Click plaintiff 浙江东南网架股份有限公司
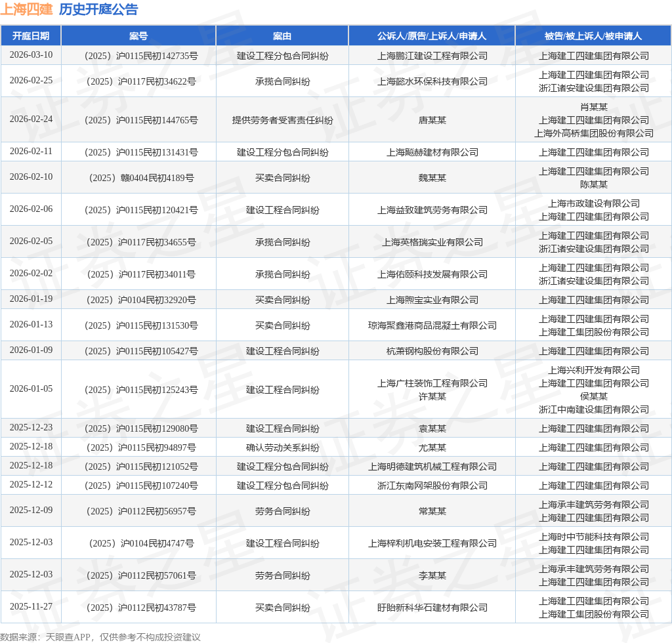Viewport: 672px width, 643px height. click(x=432, y=486)
